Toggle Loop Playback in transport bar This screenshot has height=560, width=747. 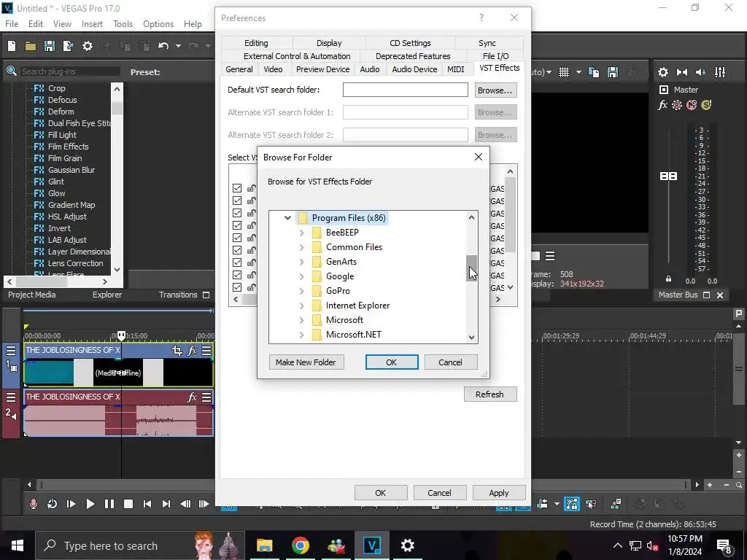52,504
